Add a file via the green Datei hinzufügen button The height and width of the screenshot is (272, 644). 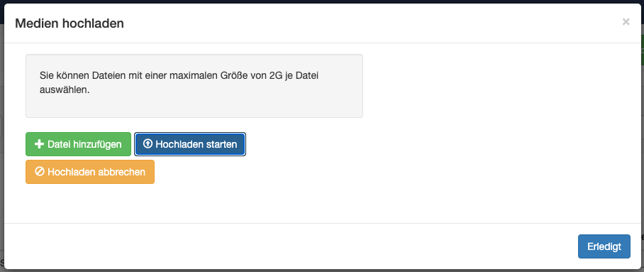point(78,144)
